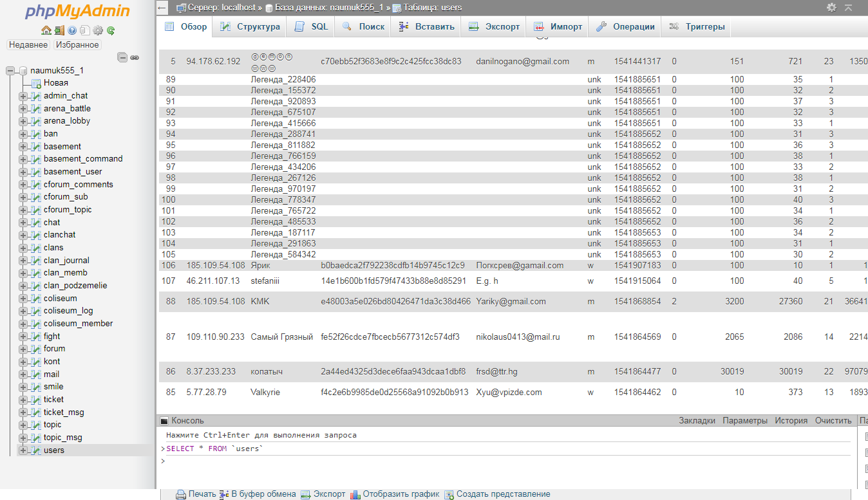Click the Недавнее button
The width and height of the screenshot is (868, 500).
(x=28, y=44)
